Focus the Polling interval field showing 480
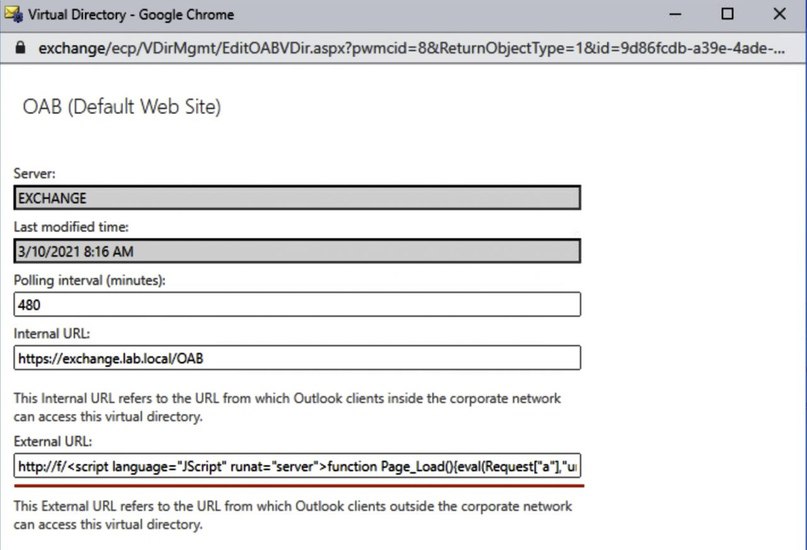Image resolution: width=807 pixels, height=550 pixels. tap(297, 304)
